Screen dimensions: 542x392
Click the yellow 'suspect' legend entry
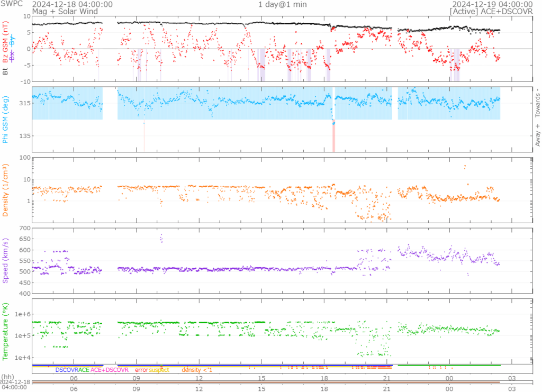159,370
